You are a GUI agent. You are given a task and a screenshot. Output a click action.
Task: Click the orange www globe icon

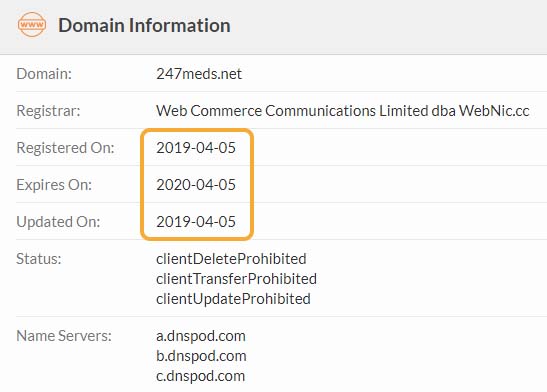click(32, 25)
